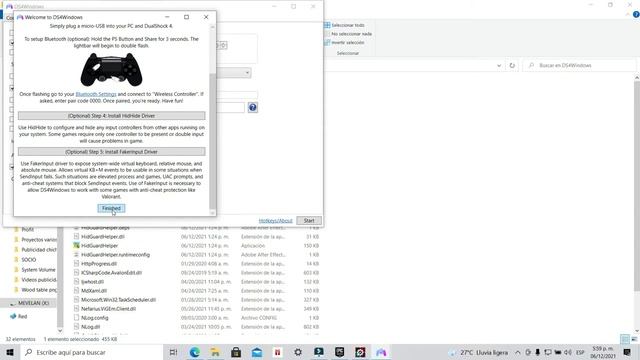Click the Welcome dialog vertical scrollbar

point(212,141)
